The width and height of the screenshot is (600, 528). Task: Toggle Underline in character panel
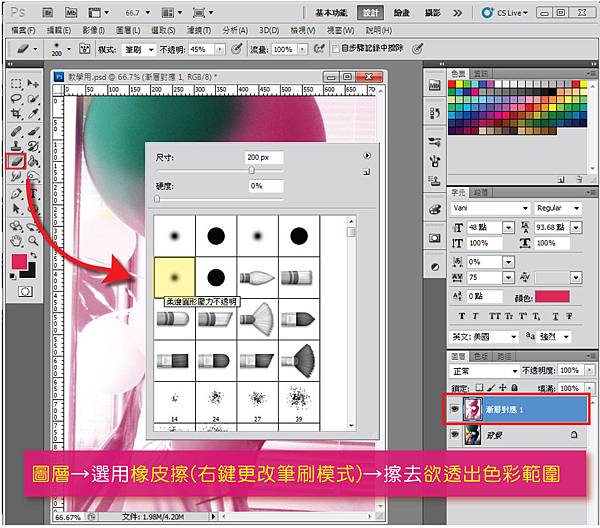[555, 316]
